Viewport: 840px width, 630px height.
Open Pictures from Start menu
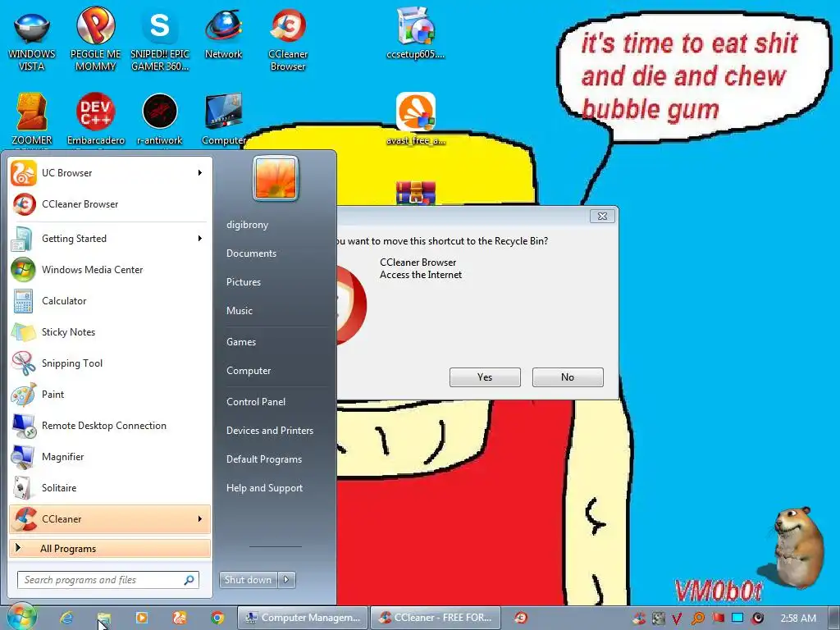243,282
